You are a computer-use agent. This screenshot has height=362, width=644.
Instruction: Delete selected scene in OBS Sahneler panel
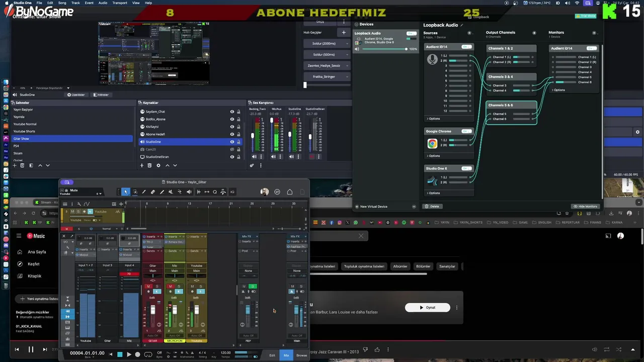(22, 165)
